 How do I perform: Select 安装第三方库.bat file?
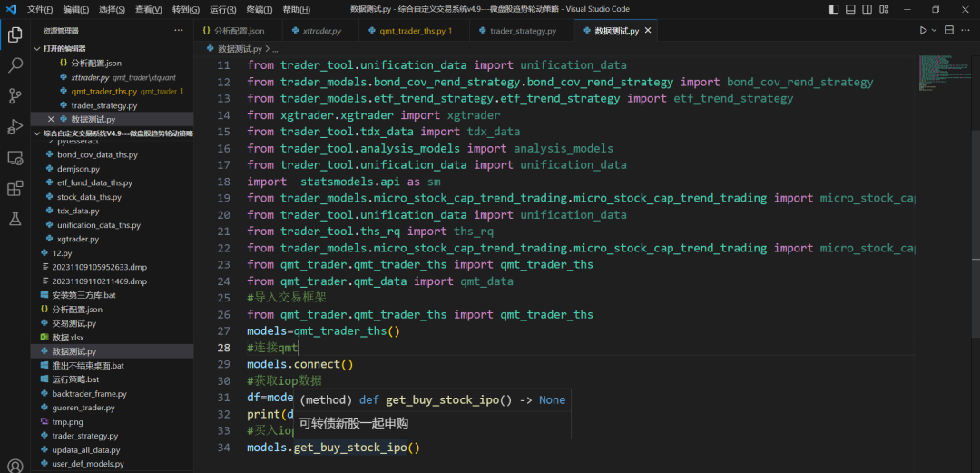click(x=112, y=295)
